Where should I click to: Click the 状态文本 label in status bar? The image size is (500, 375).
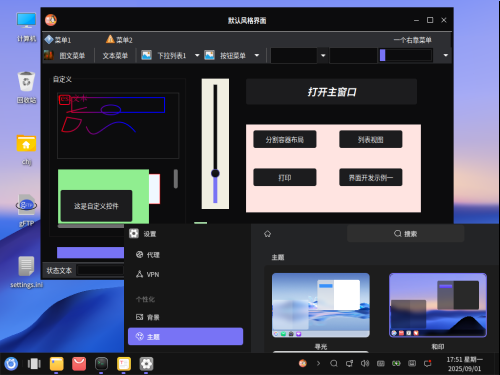[x=59, y=270]
